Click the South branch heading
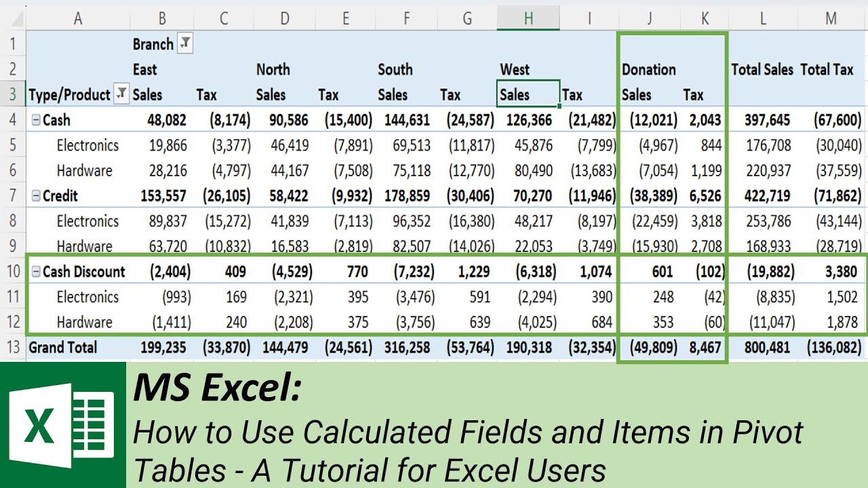868x488 pixels. coord(395,69)
